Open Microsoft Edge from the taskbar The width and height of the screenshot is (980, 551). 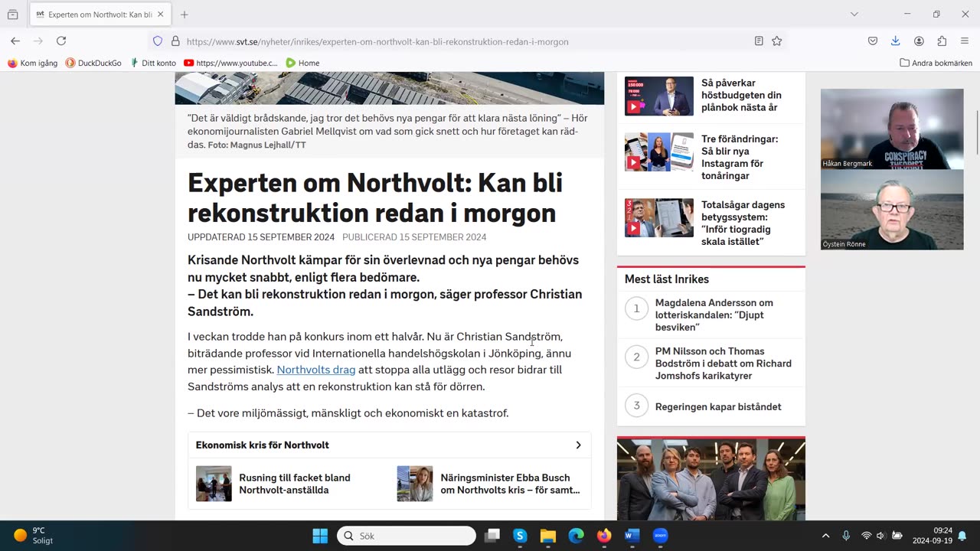[577, 536]
